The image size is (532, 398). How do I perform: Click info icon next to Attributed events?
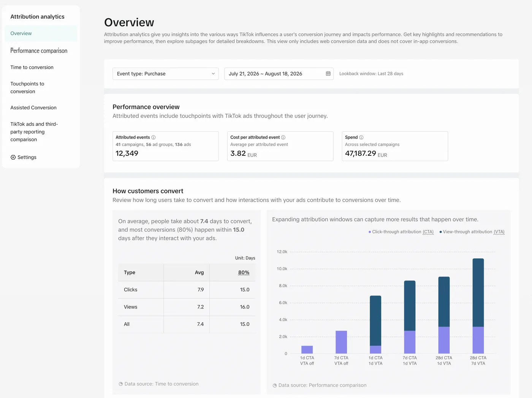point(154,137)
